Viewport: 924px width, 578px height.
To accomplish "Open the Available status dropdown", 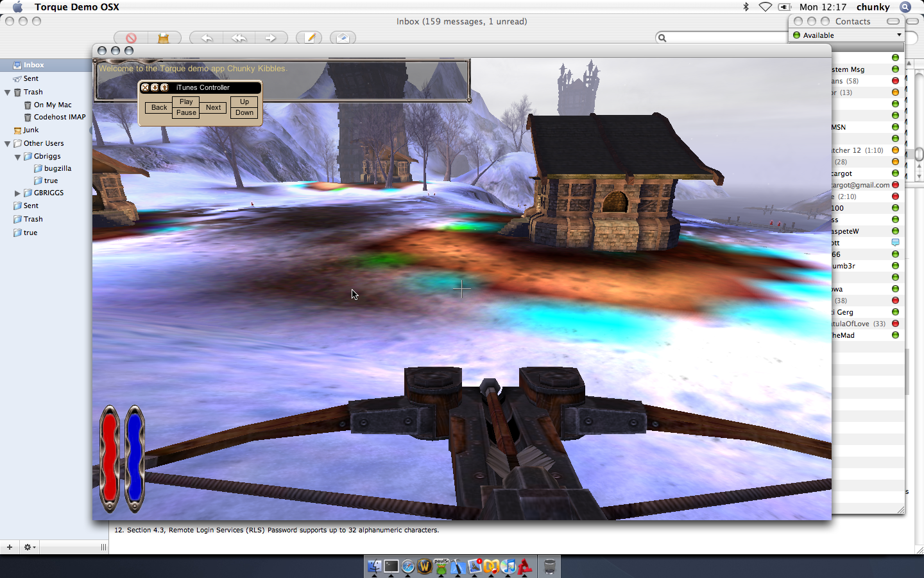I will (847, 35).
